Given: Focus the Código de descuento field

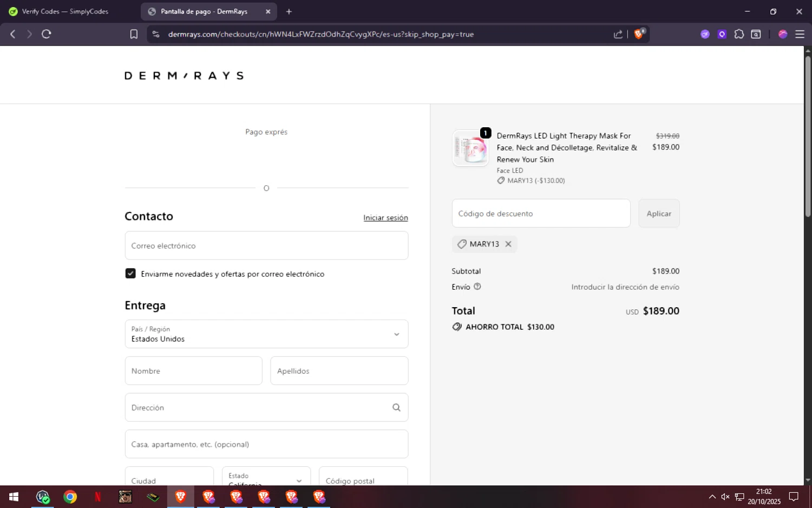Looking at the screenshot, I should coord(541,213).
